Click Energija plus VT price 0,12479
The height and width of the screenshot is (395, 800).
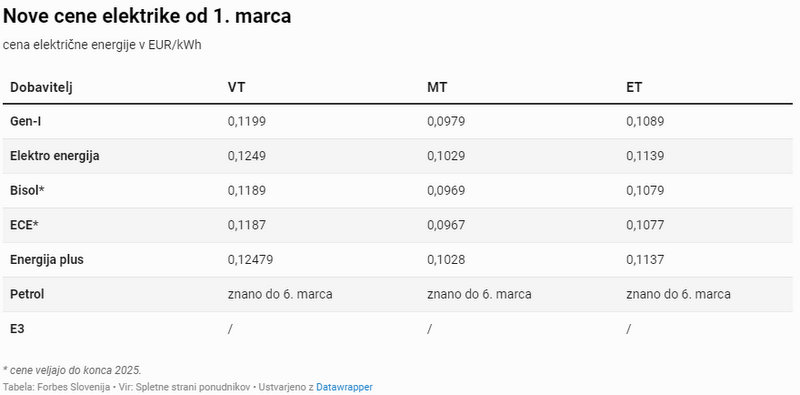click(x=251, y=259)
